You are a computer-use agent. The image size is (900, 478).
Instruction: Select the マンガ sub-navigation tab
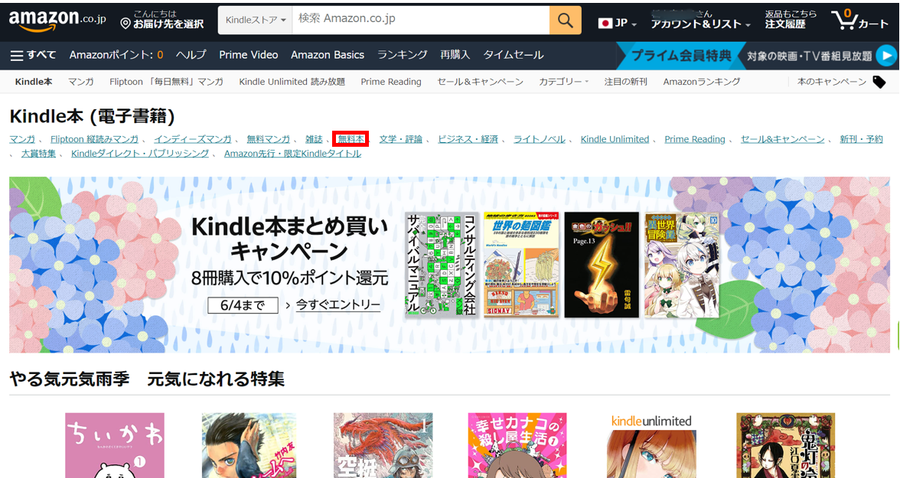point(80,82)
